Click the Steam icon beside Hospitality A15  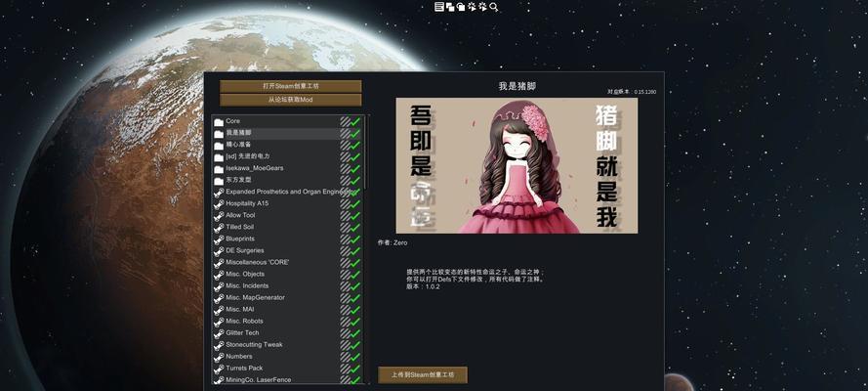point(219,203)
